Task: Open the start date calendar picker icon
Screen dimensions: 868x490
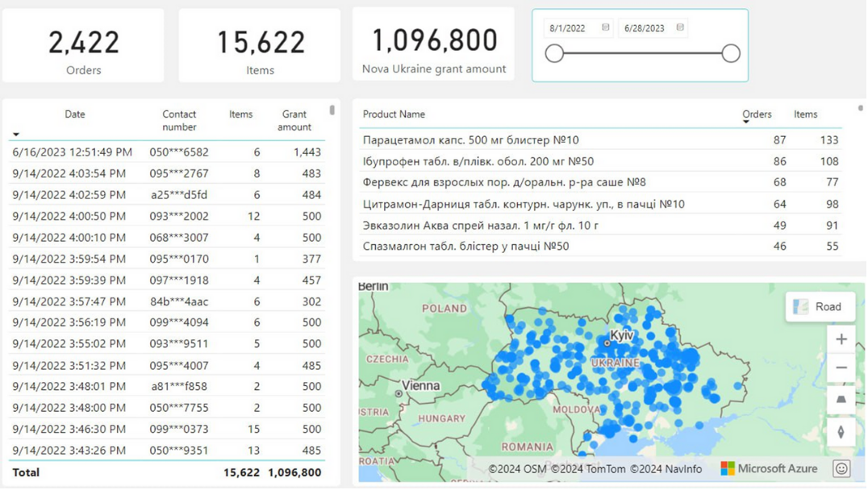Action: pos(606,27)
